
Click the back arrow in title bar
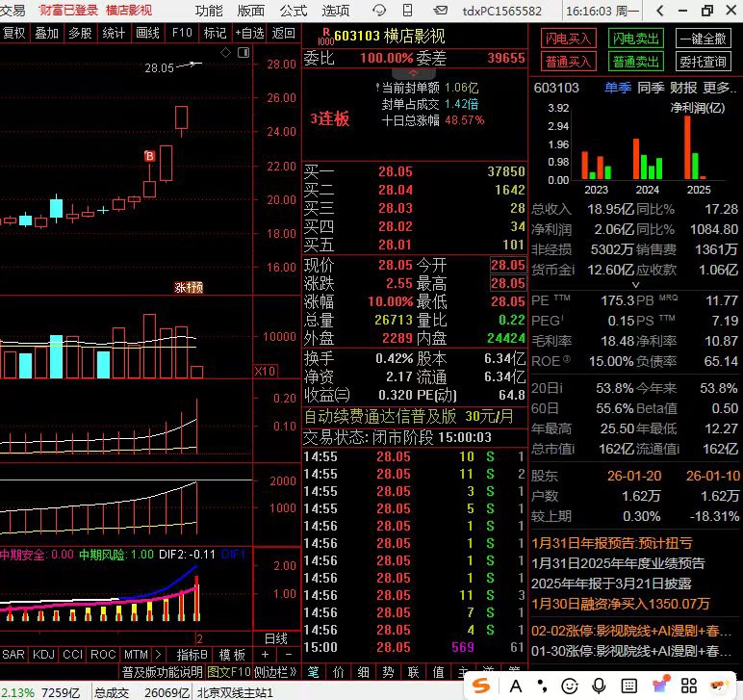[x=659, y=11]
